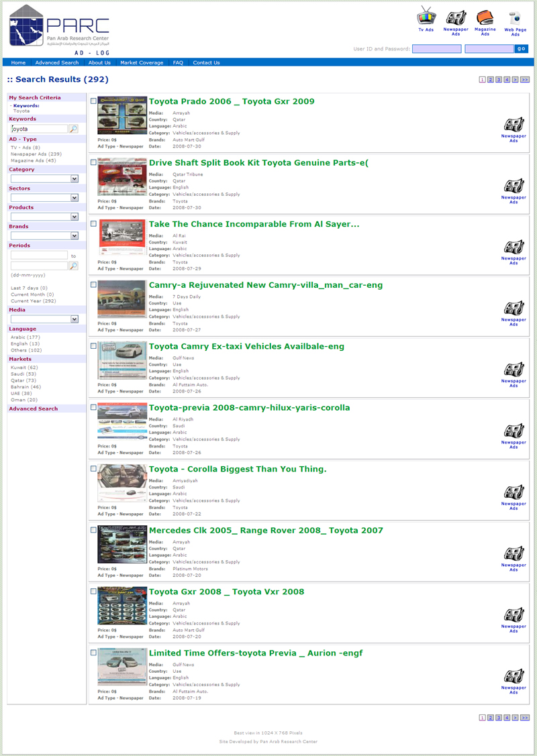This screenshot has height=756, width=537.
Task: Filter markets by Qatar (73)
Action: 23,380
